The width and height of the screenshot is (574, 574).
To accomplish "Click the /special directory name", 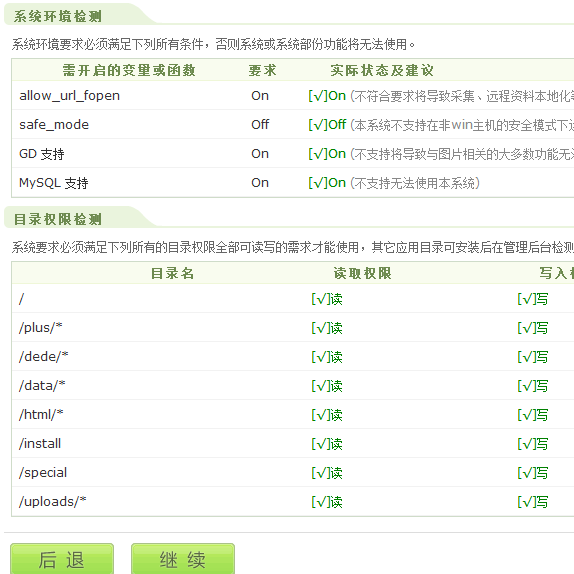I will (x=43, y=473).
